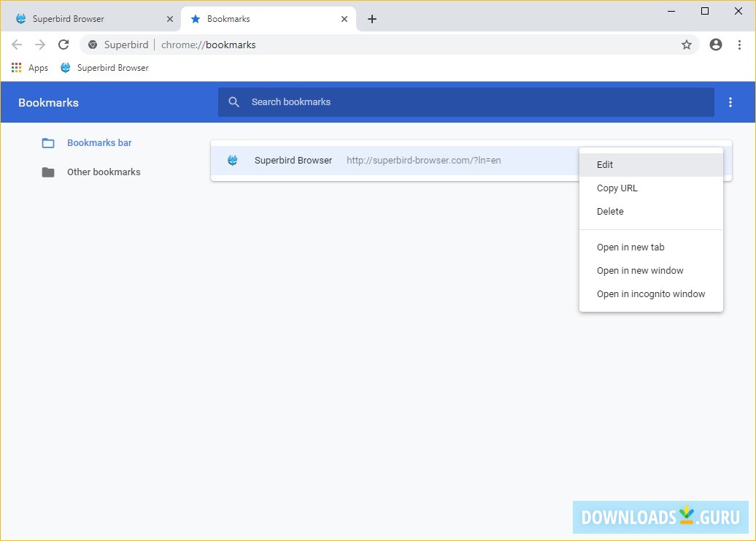The image size is (756, 541).
Task: Open the browser three-dot menu
Action: click(x=739, y=45)
